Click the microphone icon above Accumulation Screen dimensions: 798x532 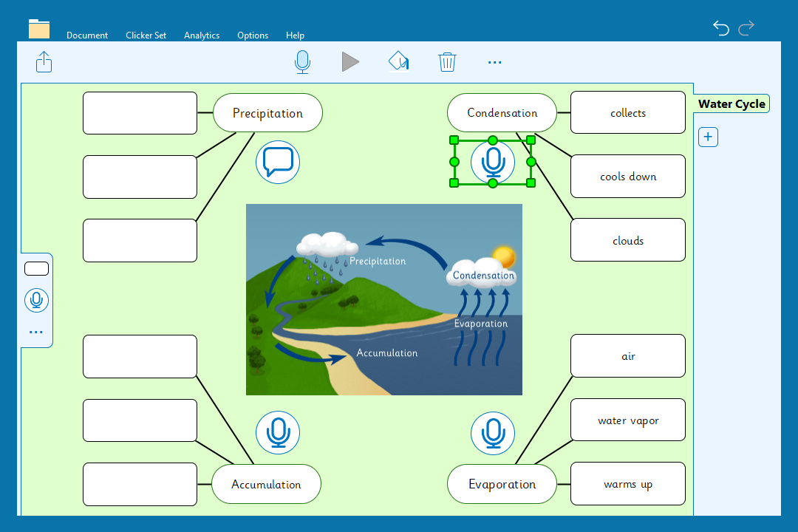278,432
